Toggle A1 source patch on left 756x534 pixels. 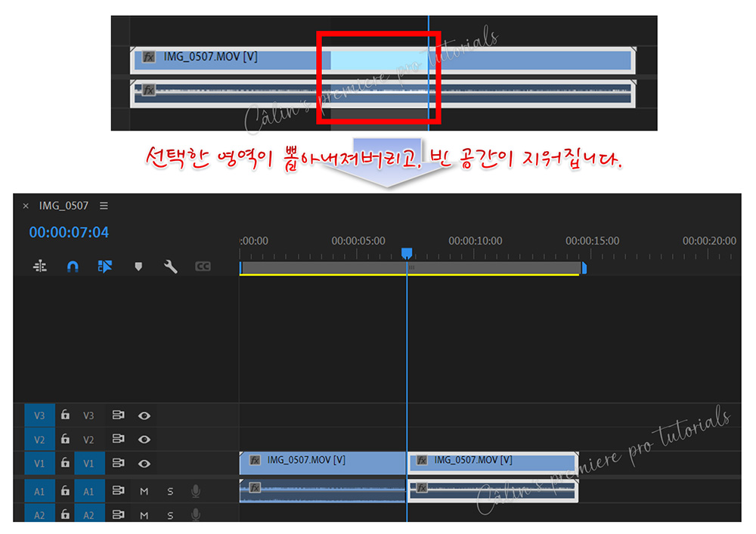coord(39,492)
